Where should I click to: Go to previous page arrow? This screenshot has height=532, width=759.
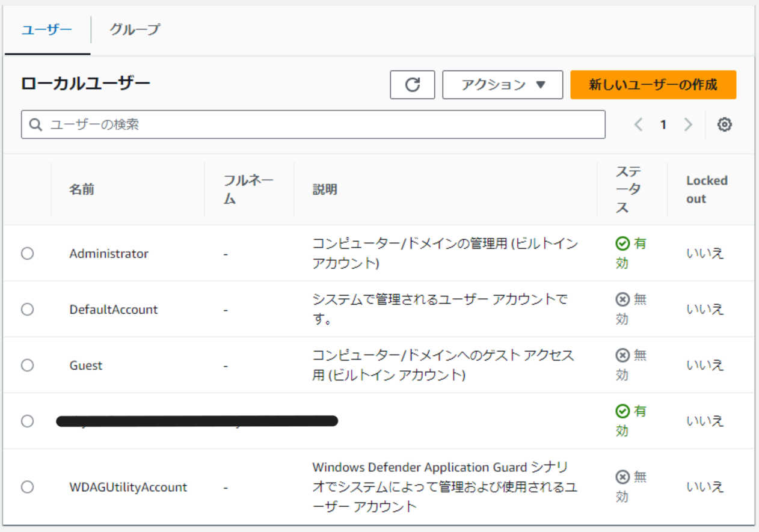tap(638, 124)
